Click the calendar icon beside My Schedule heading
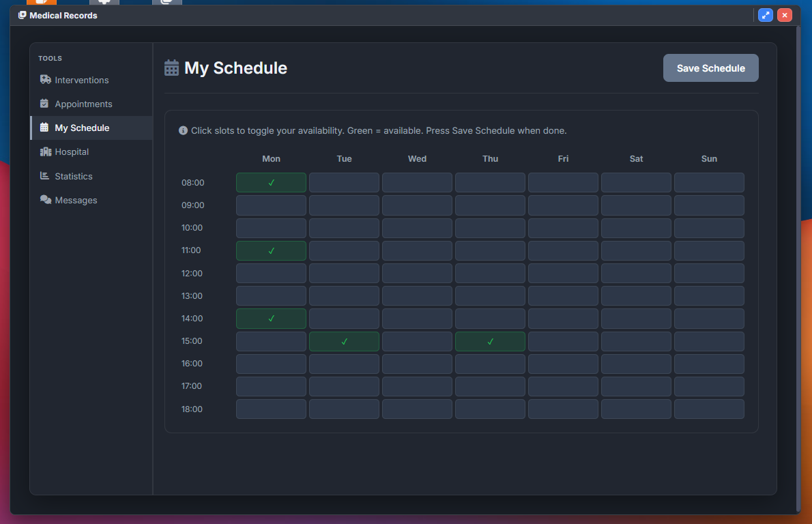 [171, 68]
